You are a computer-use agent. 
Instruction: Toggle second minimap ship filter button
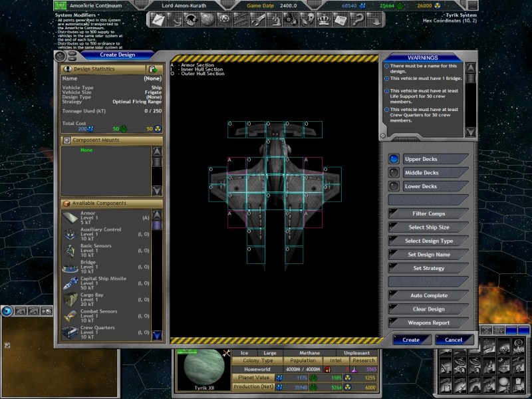tap(34, 311)
